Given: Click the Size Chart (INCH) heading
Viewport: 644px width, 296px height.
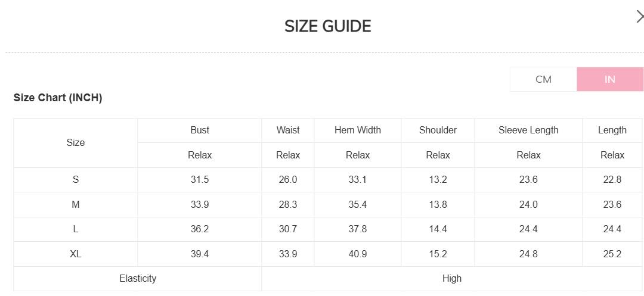Looking at the screenshot, I should [58, 98].
